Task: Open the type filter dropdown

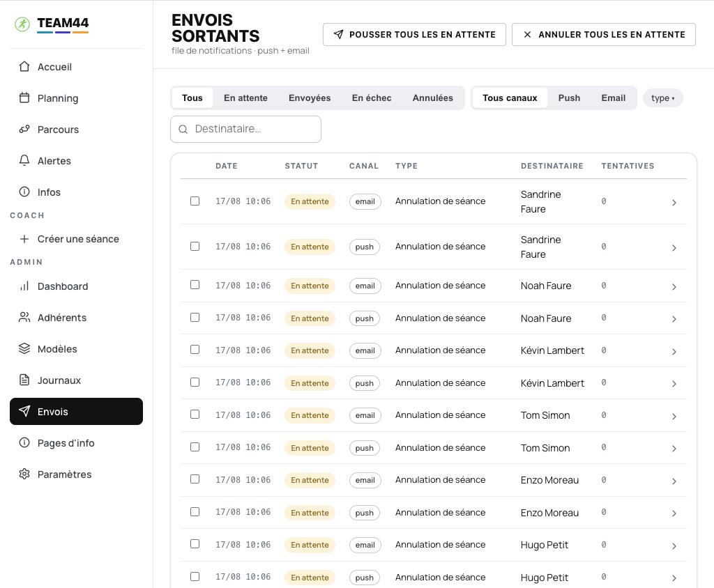Action: 662,98
